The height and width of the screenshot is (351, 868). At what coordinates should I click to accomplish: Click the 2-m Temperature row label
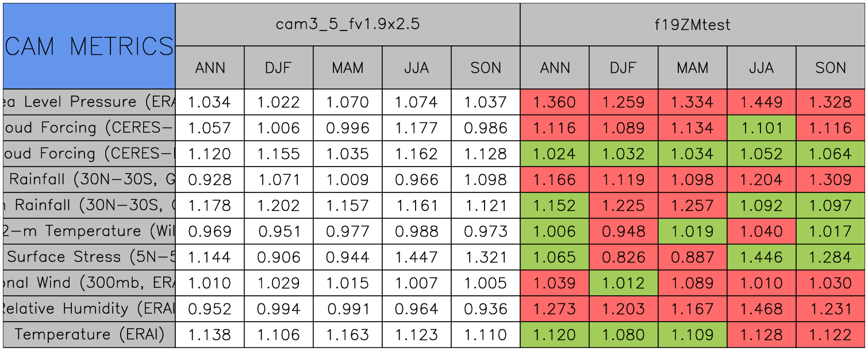pos(89,231)
